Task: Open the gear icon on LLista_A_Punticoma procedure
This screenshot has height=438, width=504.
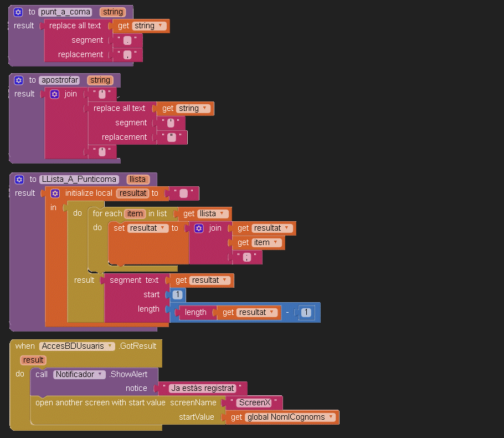Action: click(x=19, y=179)
